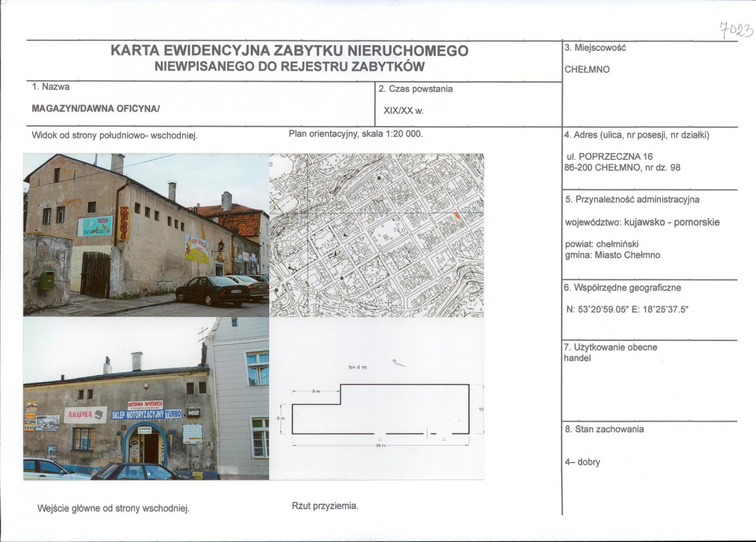The image size is (756, 542).
Task: Click caption 'Widok od strony południowo- wschodniej.'
Action: pyautogui.click(x=115, y=135)
